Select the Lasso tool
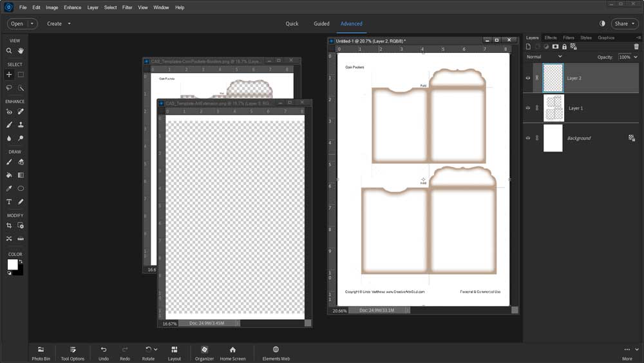This screenshot has height=363, width=644. [x=8, y=88]
